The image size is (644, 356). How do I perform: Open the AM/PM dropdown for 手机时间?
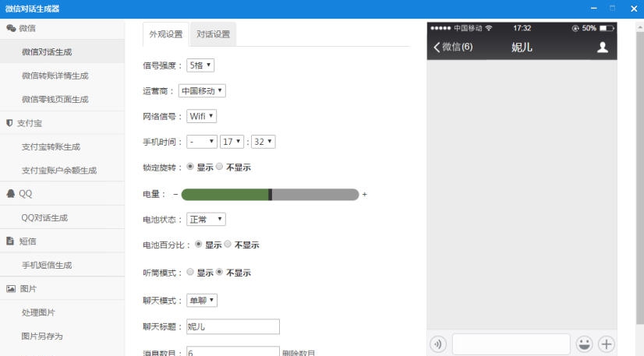coord(202,142)
